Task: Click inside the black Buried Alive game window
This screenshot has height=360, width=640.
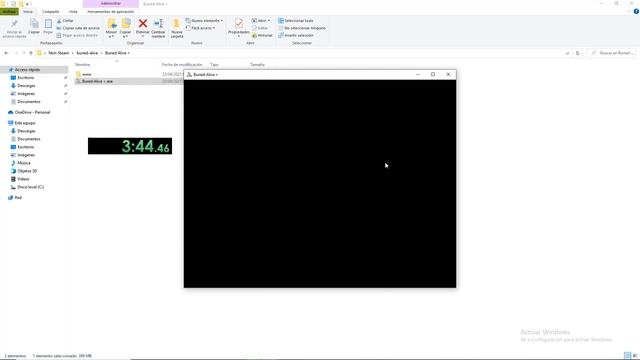Action: (320, 184)
